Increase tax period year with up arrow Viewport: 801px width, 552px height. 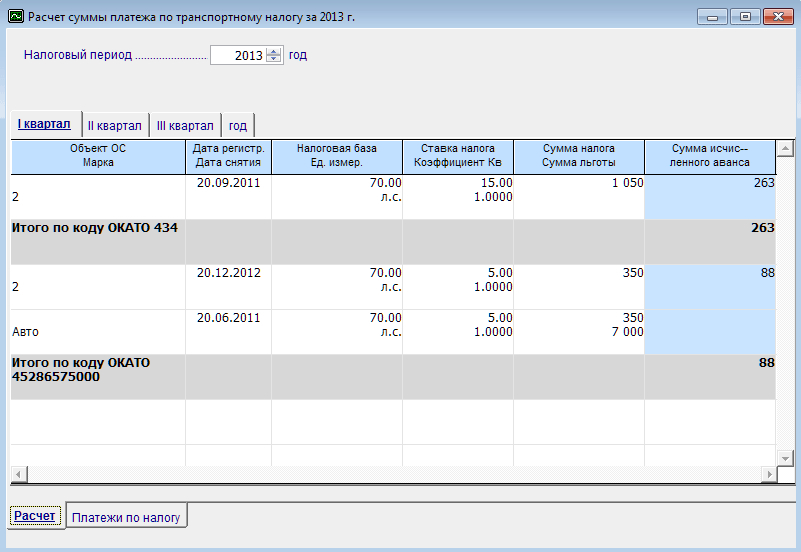[x=274, y=51]
